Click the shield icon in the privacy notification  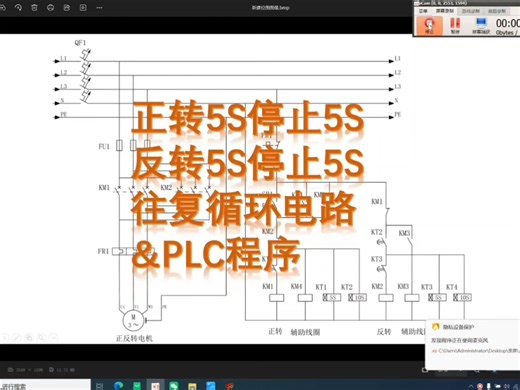[x=435, y=327]
